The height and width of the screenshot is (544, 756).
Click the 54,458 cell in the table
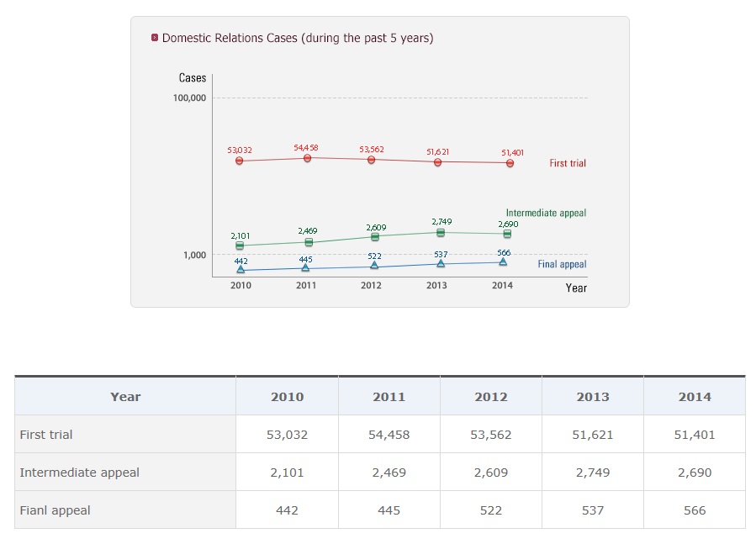[x=389, y=435]
